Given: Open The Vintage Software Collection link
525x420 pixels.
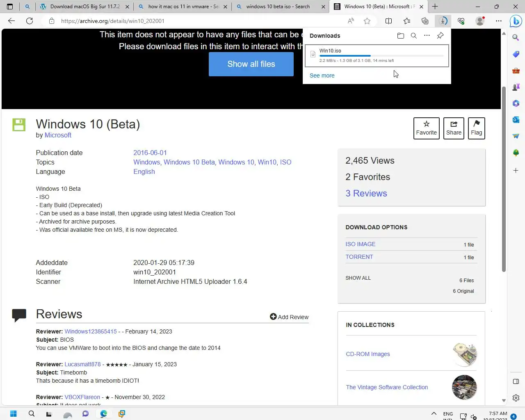Looking at the screenshot, I should (387, 387).
